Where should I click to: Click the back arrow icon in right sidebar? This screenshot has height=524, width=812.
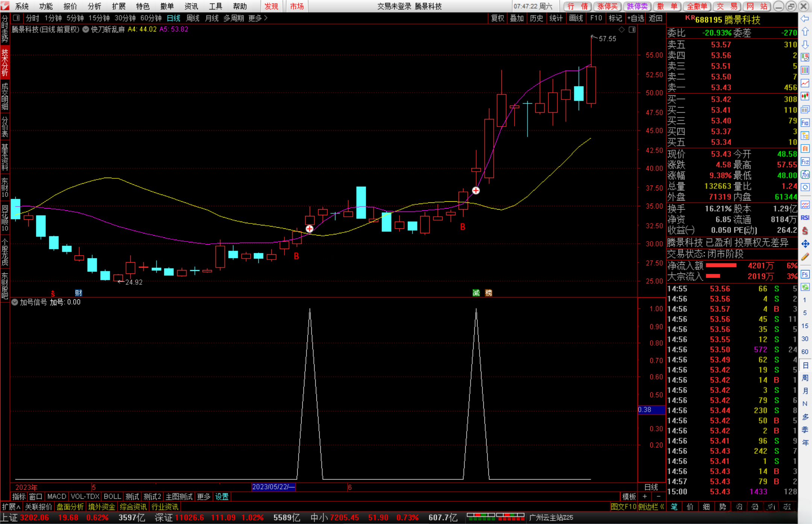[x=805, y=19]
